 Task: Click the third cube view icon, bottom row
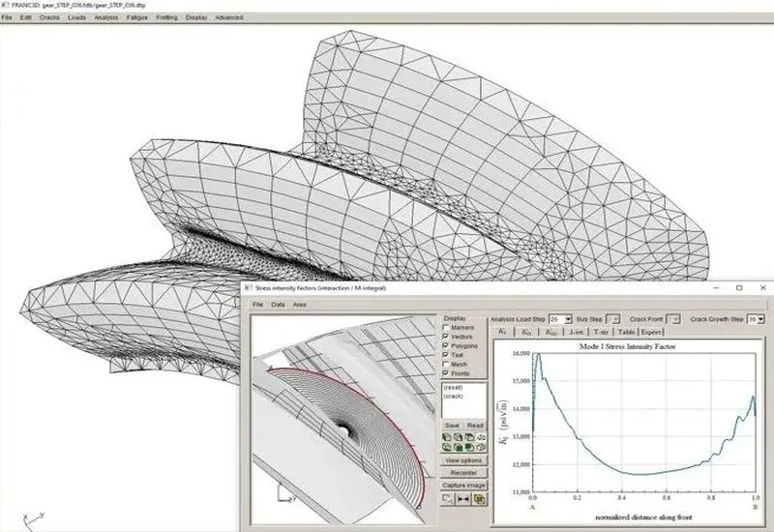tap(467, 447)
